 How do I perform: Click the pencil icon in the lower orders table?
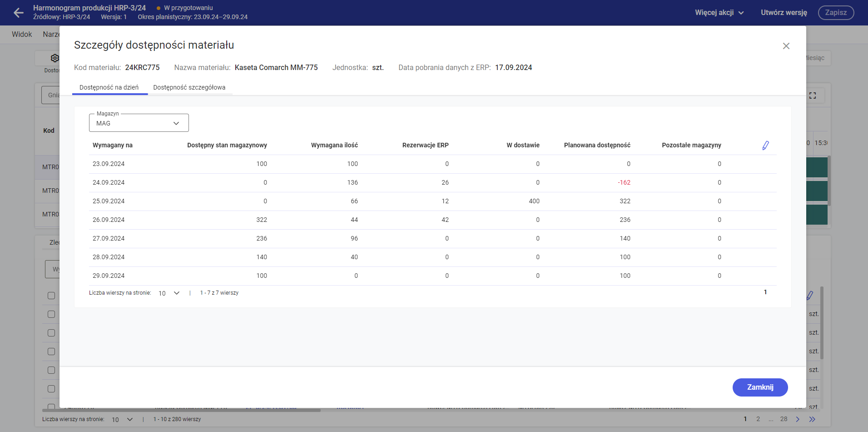[x=810, y=296]
